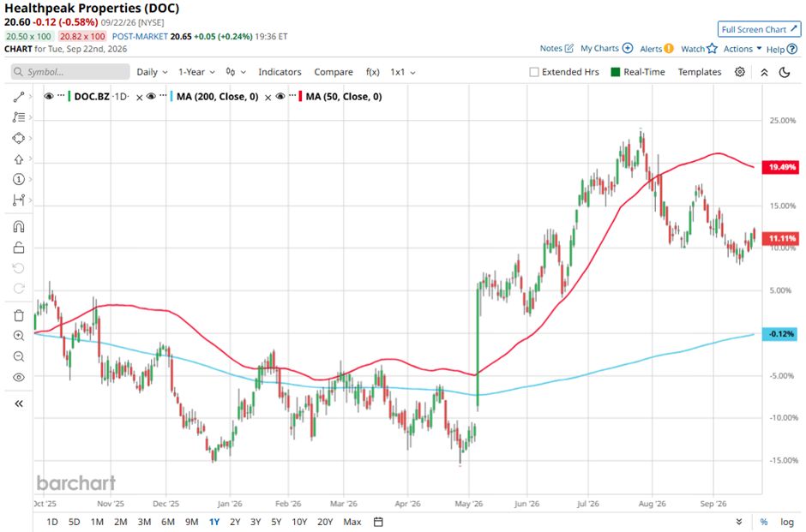
Task: Toggle visibility of MA (50, Close, 0)
Action: tap(280, 97)
